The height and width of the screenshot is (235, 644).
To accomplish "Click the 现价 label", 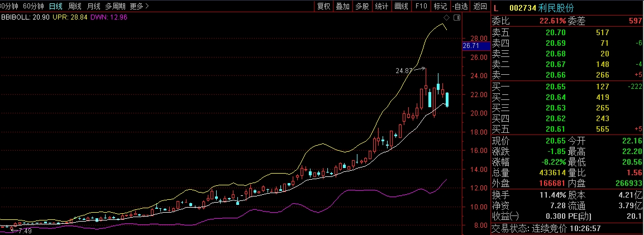I will [x=500, y=141].
